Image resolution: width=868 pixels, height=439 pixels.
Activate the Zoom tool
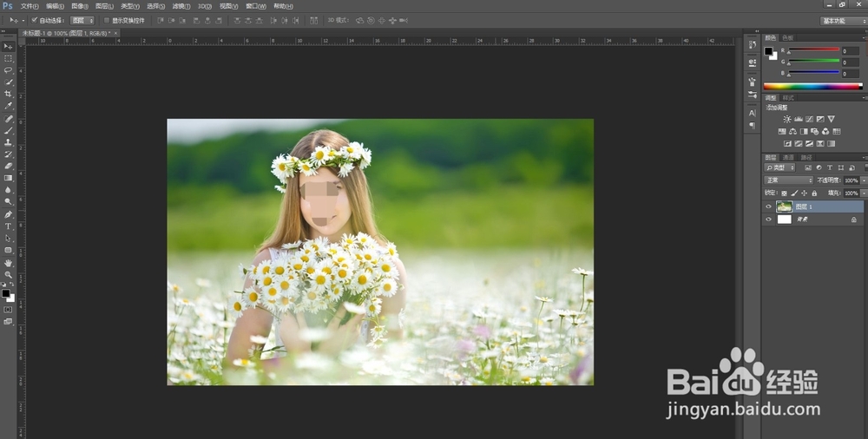pyautogui.click(x=9, y=274)
